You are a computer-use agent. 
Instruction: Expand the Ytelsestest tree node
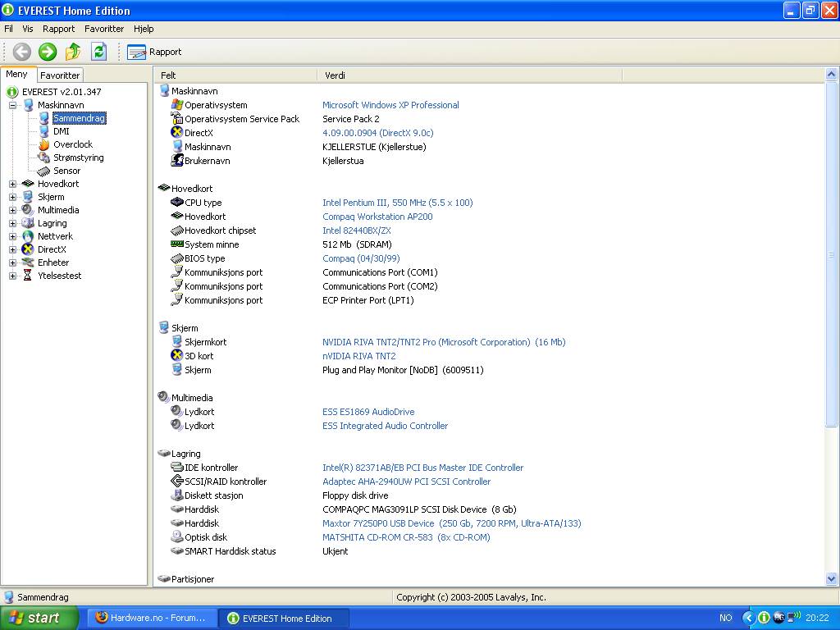click(13, 276)
